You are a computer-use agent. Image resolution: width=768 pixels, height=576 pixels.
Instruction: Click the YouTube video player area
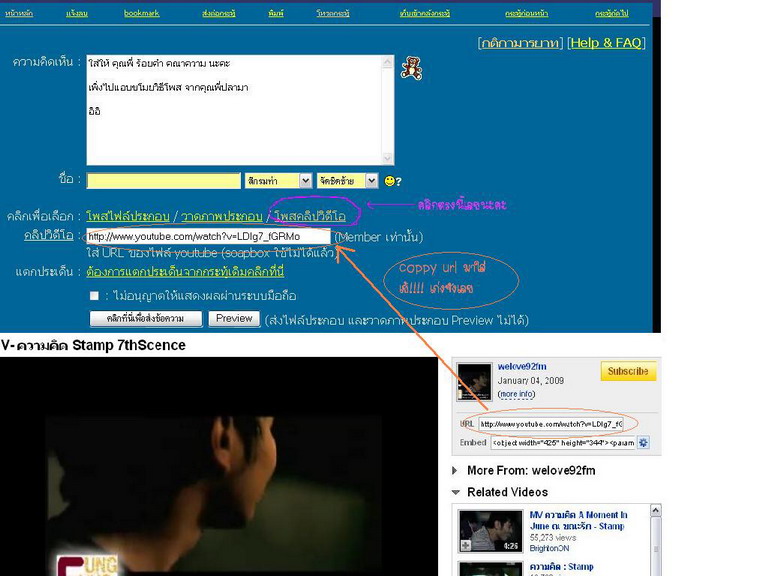point(219,466)
